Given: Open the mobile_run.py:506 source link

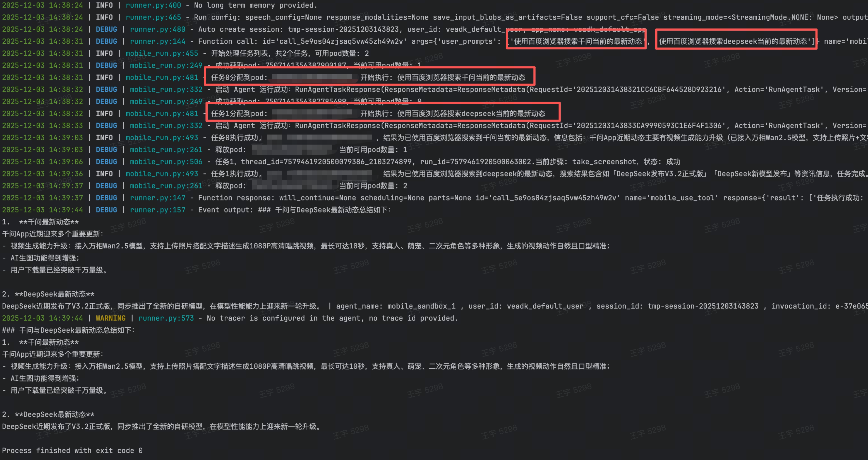Looking at the screenshot, I should pyautogui.click(x=166, y=162).
